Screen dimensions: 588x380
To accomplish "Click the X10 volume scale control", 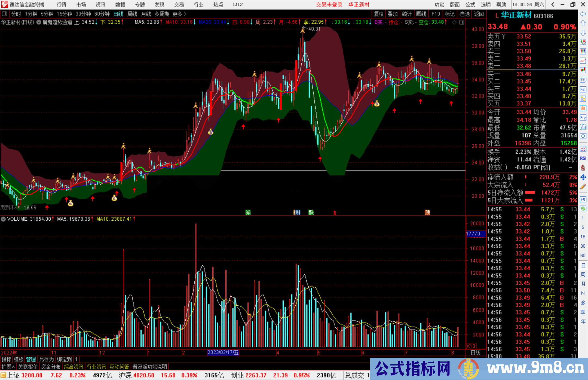I will coord(471,346).
